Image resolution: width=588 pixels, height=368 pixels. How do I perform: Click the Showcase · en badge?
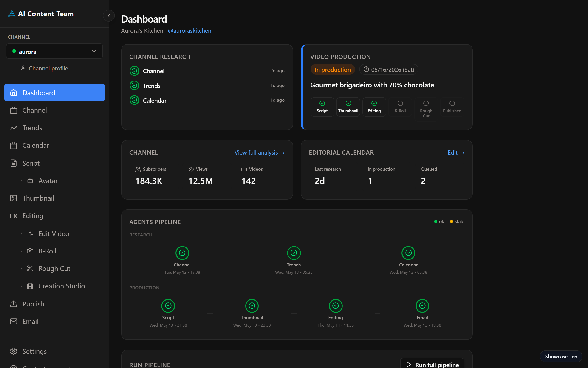pyautogui.click(x=561, y=356)
